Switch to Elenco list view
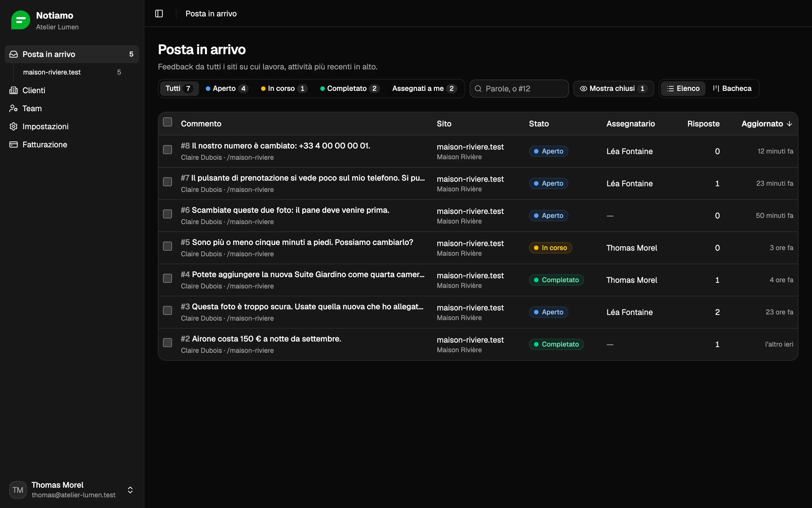 [683, 89]
